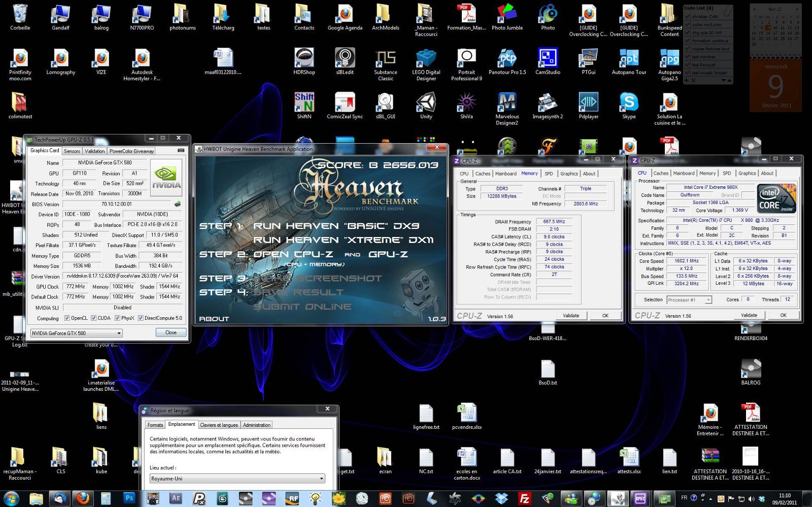Open HDRShop desktop icon
812x507 pixels.
pos(304,62)
